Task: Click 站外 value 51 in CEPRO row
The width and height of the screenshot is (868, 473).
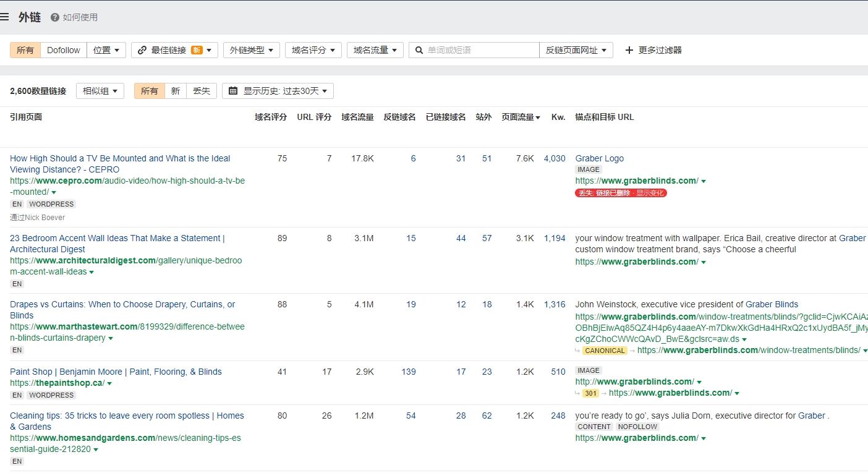Action: click(x=487, y=158)
